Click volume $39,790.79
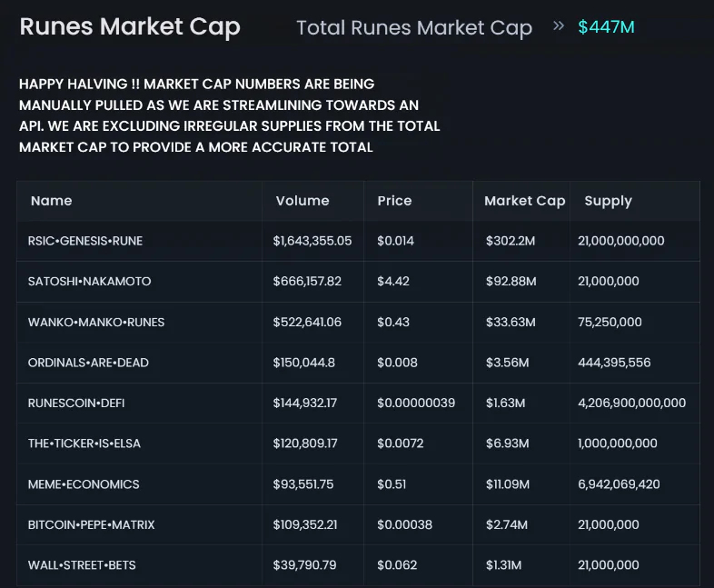 tap(304, 565)
